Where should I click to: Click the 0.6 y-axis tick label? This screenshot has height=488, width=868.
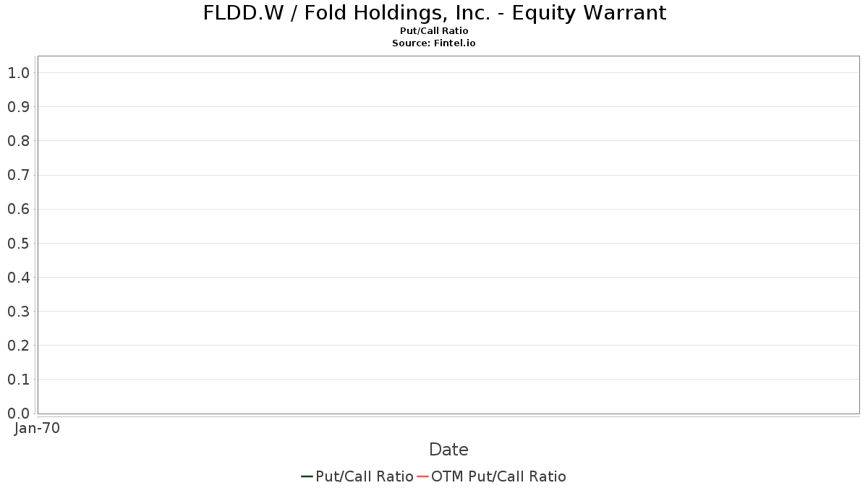[x=18, y=209]
